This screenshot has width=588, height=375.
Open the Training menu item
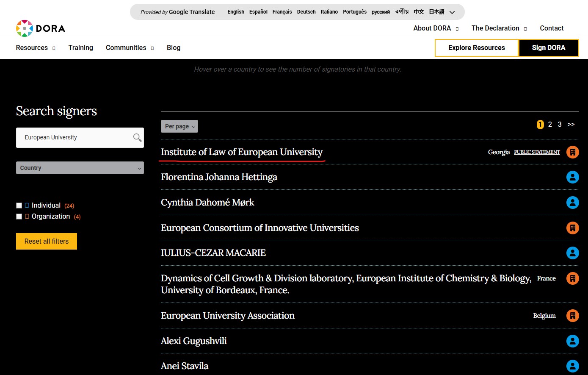coord(81,48)
